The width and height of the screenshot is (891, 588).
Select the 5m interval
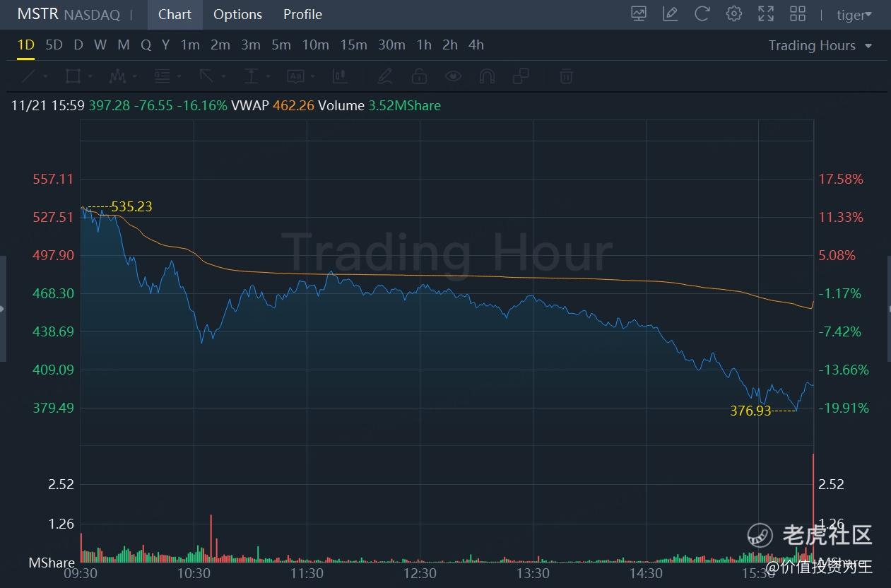point(281,45)
